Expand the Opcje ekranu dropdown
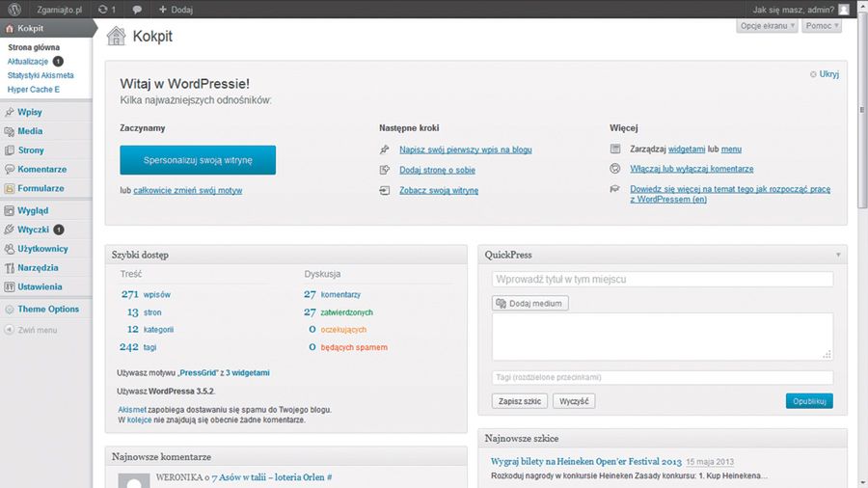 tap(768, 26)
